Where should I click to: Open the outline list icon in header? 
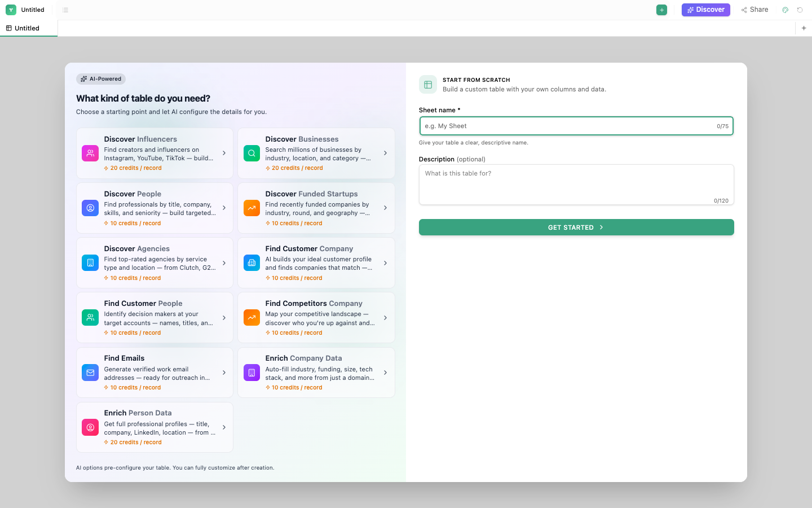point(65,10)
